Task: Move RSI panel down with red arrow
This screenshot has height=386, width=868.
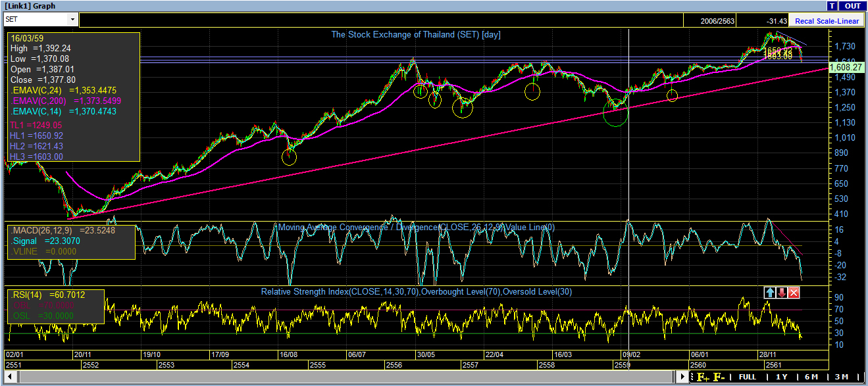Action: pyautogui.click(x=782, y=293)
